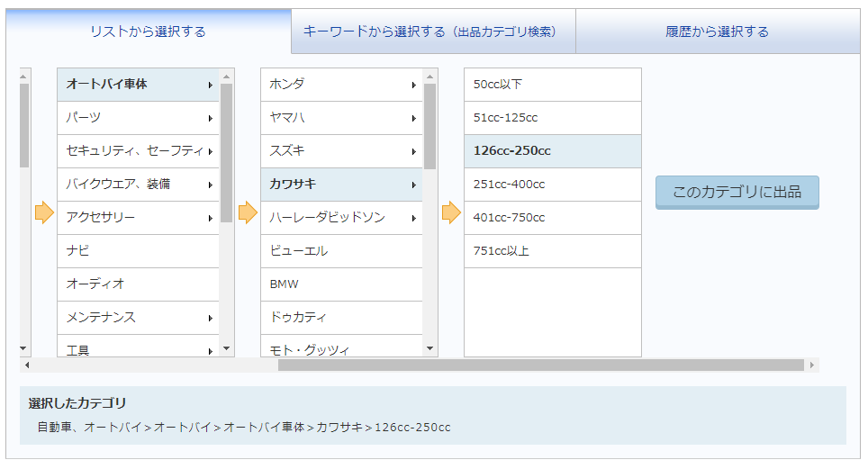The image size is (868, 469).
Task: Pick the ナビ category item
Action: tap(139, 251)
